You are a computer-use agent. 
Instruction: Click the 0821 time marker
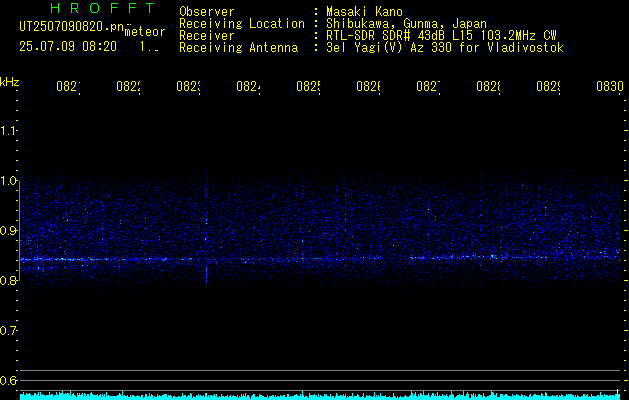tap(68, 87)
